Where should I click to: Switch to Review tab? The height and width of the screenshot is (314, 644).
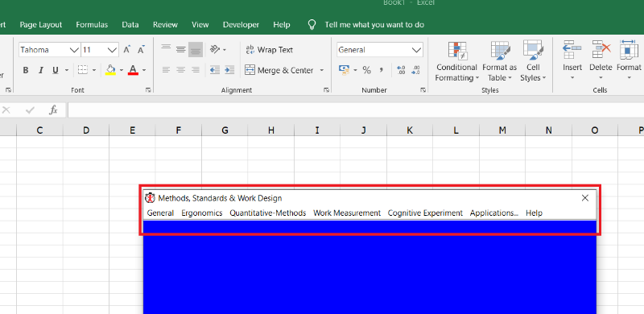tap(165, 25)
